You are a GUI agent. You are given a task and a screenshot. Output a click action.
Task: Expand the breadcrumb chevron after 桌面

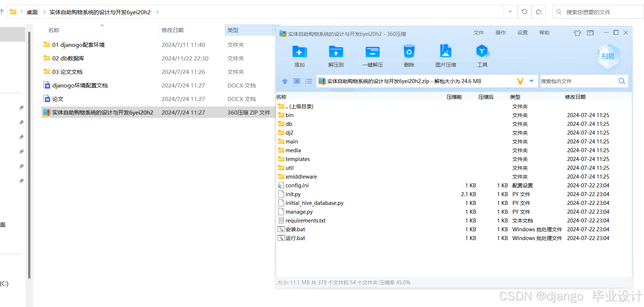pyautogui.click(x=44, y=12)
